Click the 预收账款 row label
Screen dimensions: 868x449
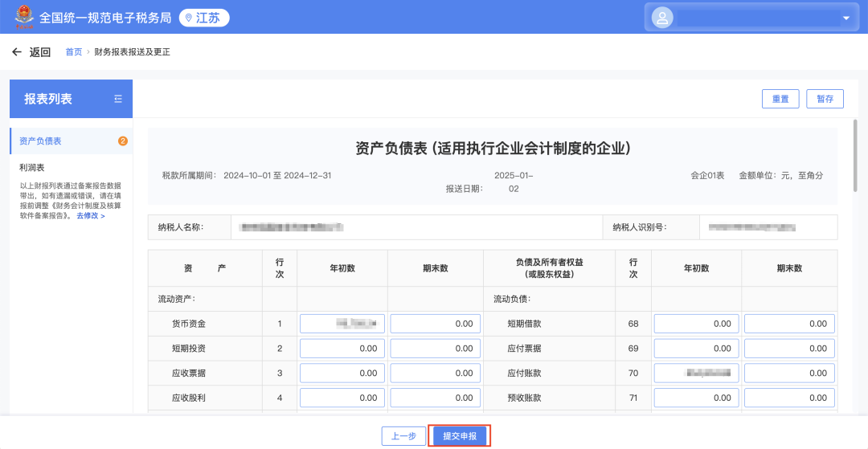pos(524,398)
